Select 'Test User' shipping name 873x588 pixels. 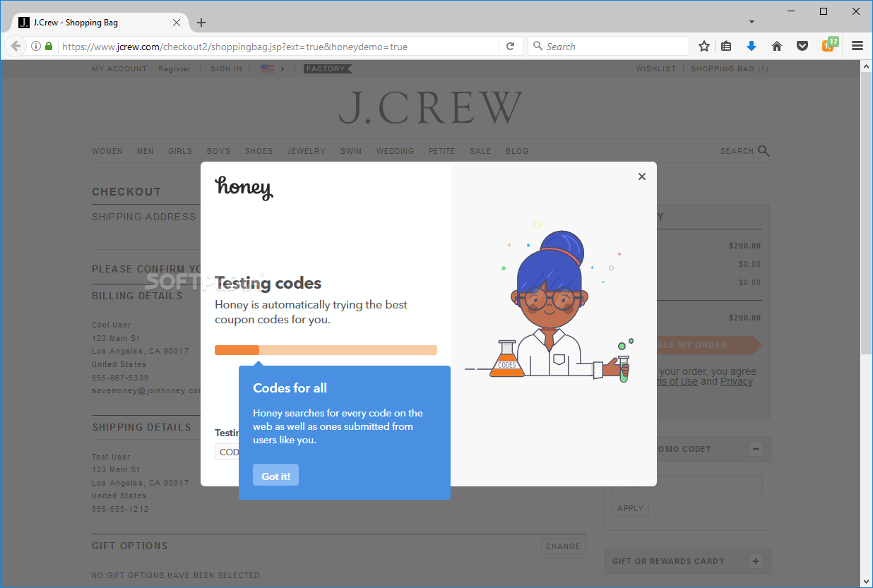point(112,457)
